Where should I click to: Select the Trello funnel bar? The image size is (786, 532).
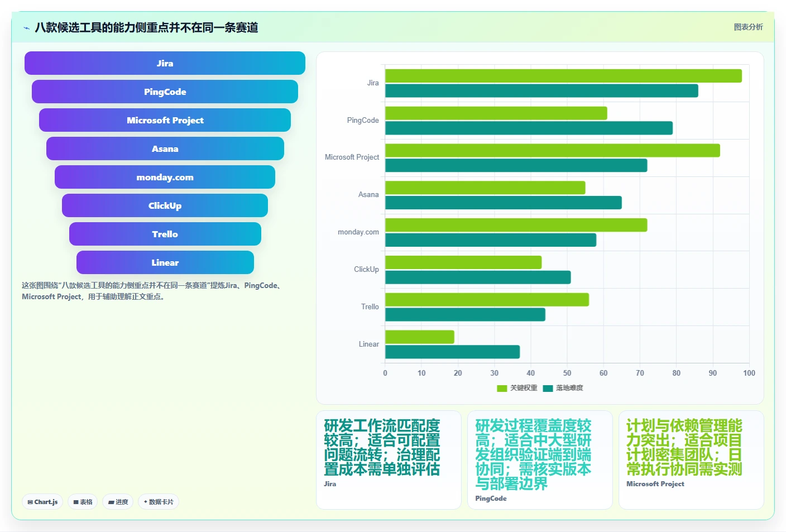tap(165, 234)
